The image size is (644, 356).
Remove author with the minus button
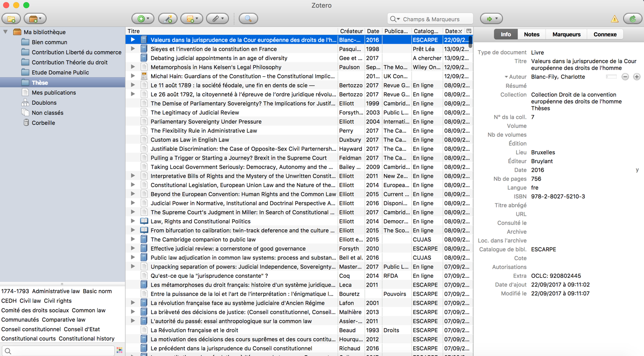pos(625,77)
